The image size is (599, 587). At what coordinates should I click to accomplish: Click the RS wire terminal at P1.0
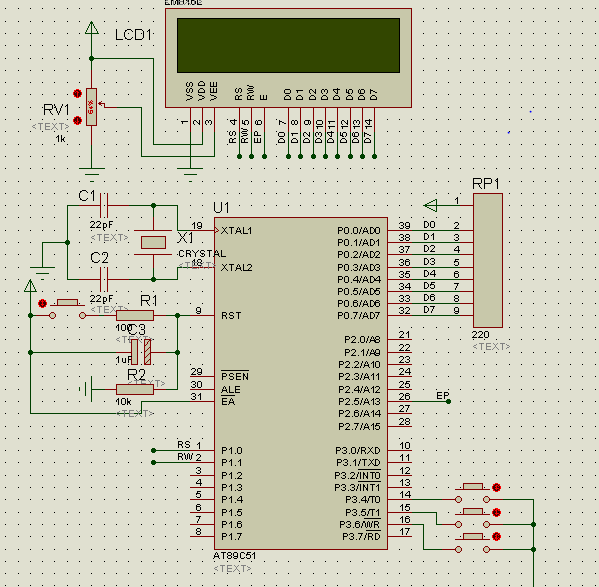click(154, 450)
